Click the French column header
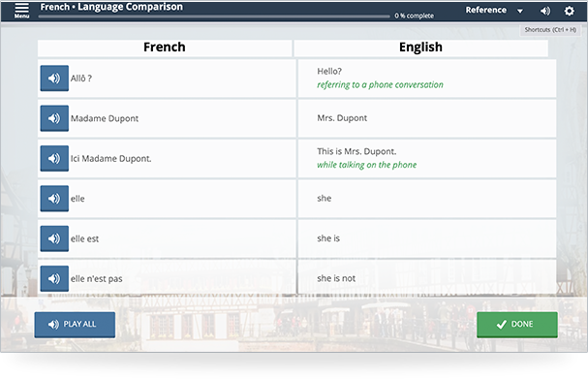This screenshot has height=379, width=588. [165, 47]
